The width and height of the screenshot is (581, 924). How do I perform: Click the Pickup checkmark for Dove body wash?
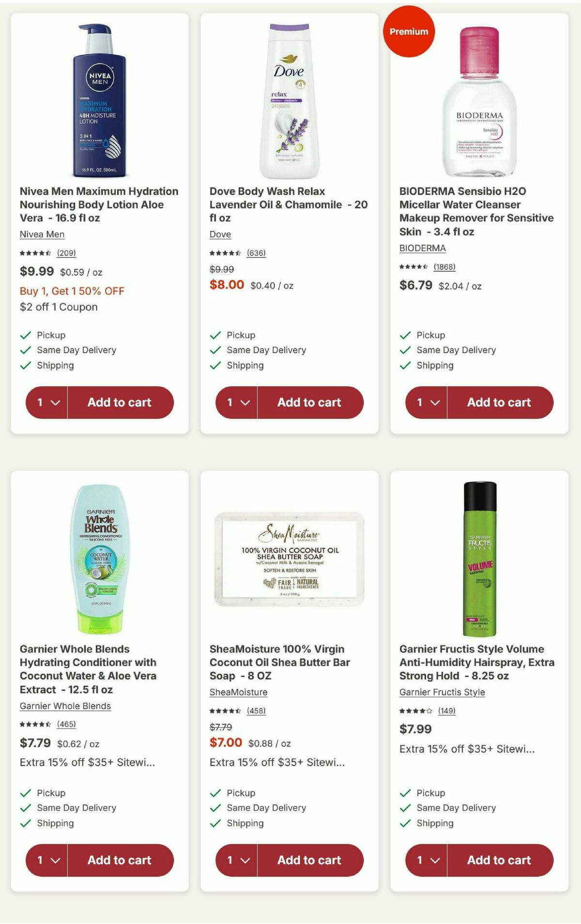point(214,334)
